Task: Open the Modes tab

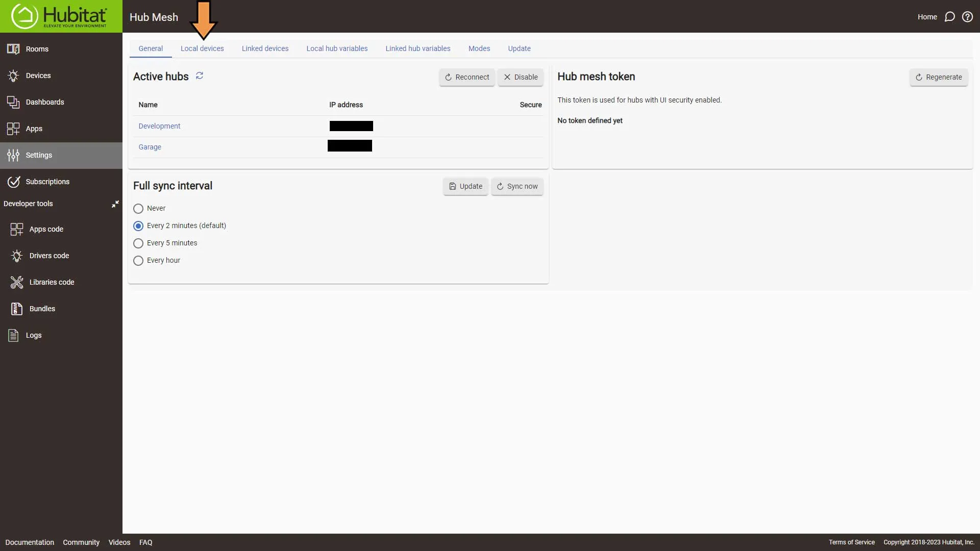Action: point(479,48)
